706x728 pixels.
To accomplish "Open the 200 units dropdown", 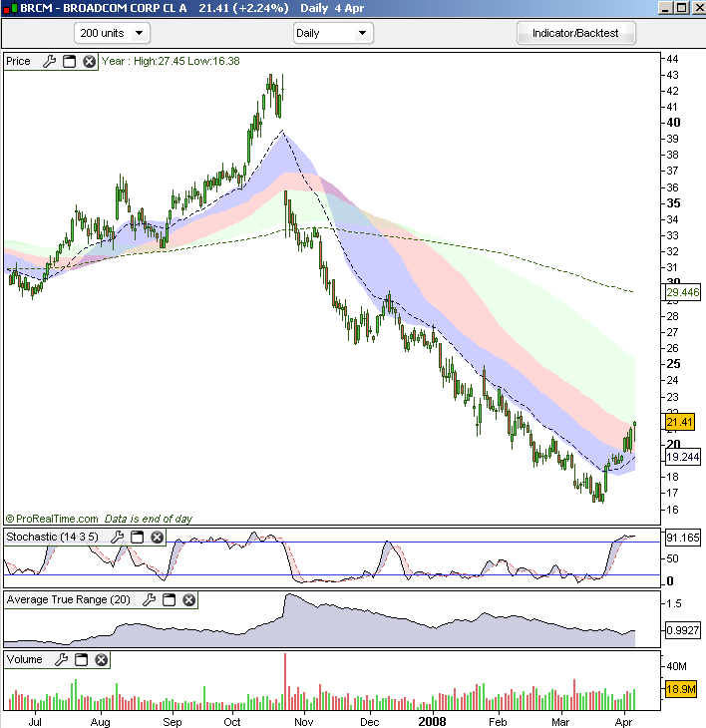I will pos(112,33).
